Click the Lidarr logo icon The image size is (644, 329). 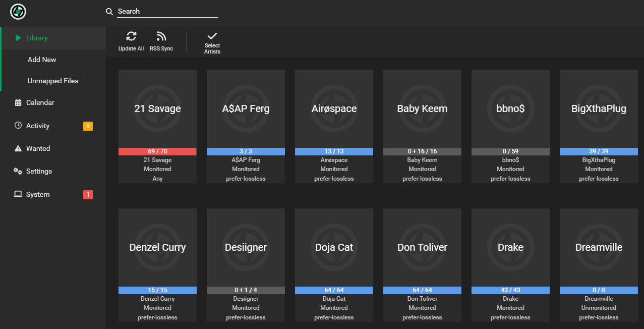(x=18, y=12)
